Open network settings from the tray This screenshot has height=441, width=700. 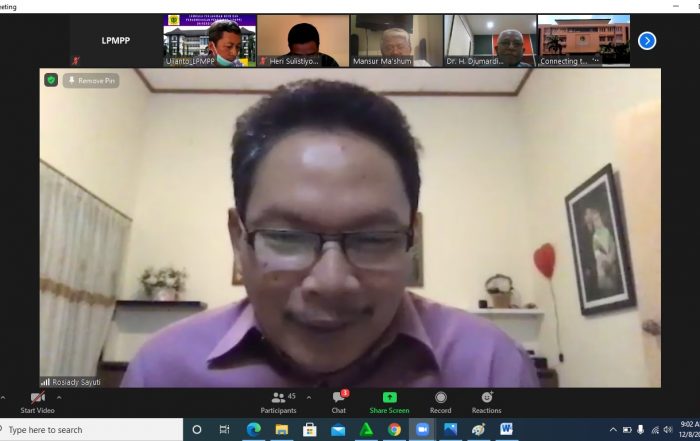[655, 430]
